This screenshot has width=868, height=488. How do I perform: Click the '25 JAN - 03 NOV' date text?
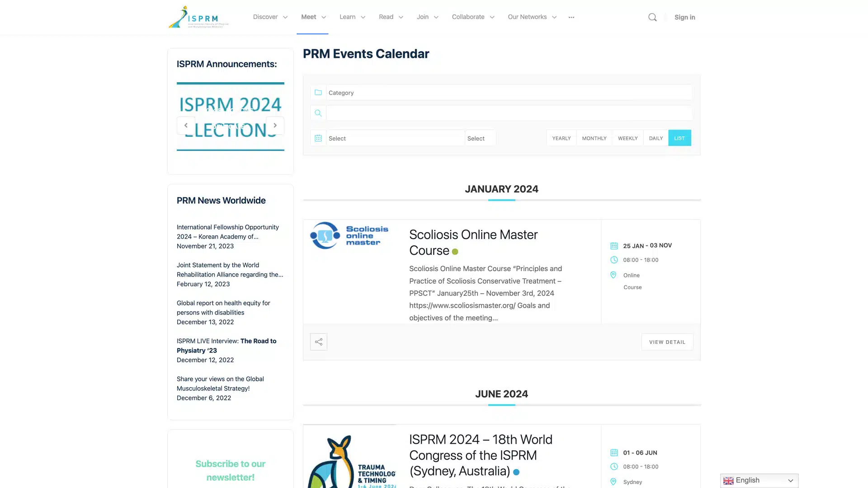tap(647, 246)
